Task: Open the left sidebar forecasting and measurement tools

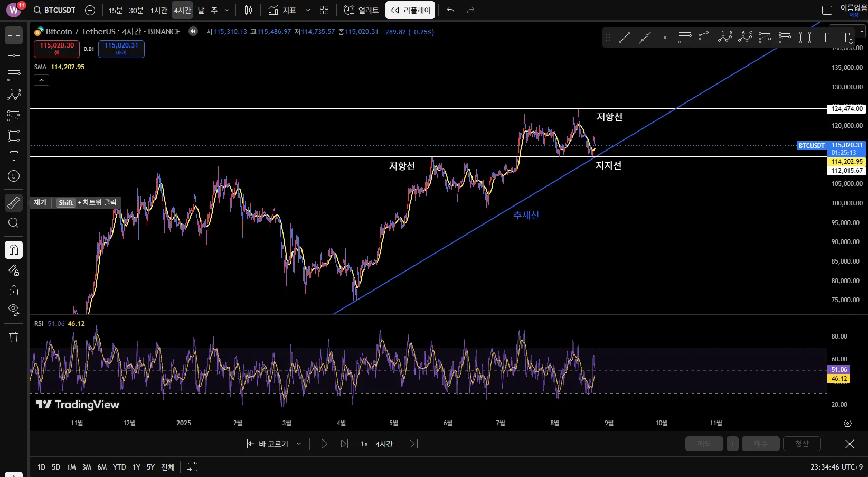Action: pos(14,115)
